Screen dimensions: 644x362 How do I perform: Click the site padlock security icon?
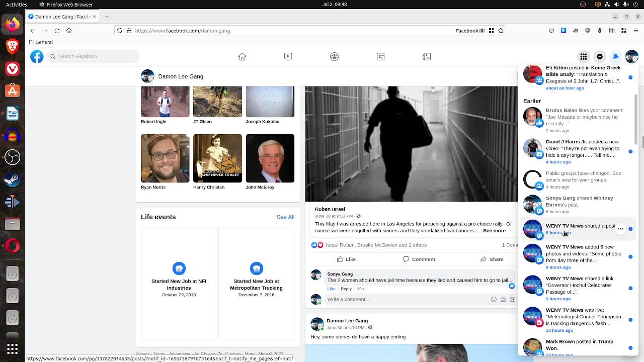tap(129, 31)
